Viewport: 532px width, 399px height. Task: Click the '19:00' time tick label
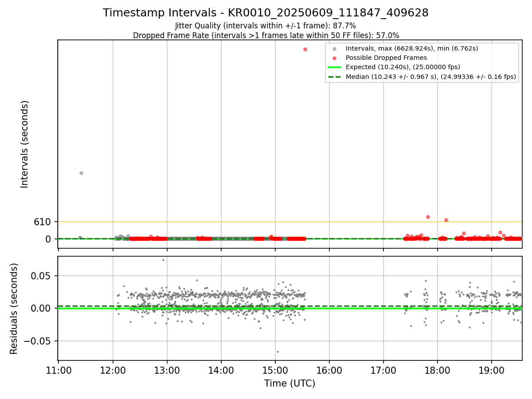pyautogui.click(x=492, y=370)
